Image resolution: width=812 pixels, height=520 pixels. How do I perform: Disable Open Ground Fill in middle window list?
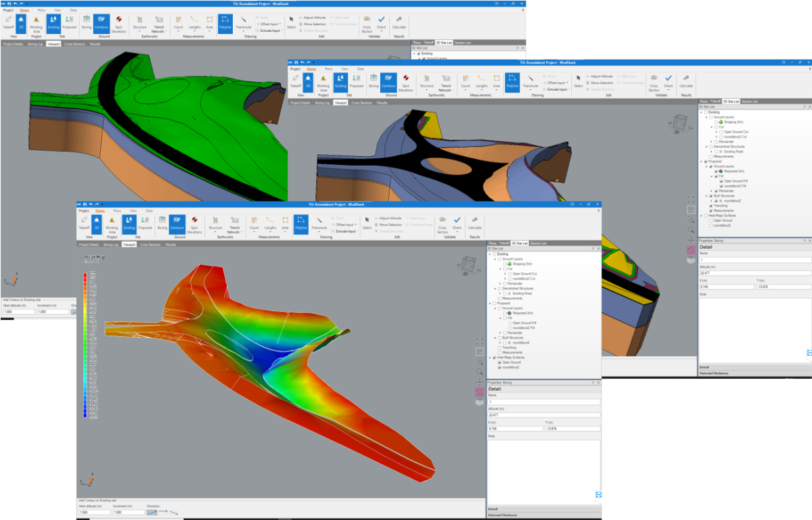721,181
